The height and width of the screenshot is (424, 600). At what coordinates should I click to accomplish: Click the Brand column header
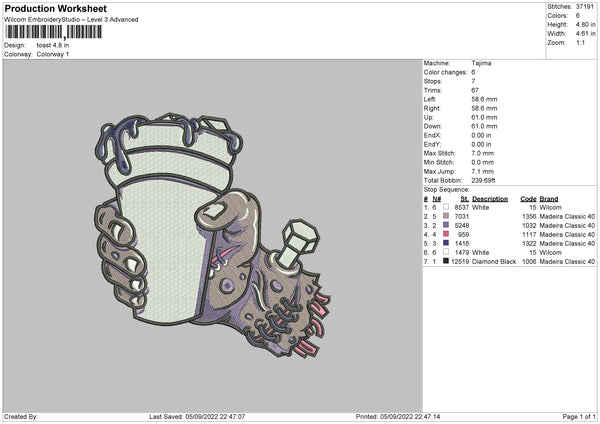coord(549,198)
